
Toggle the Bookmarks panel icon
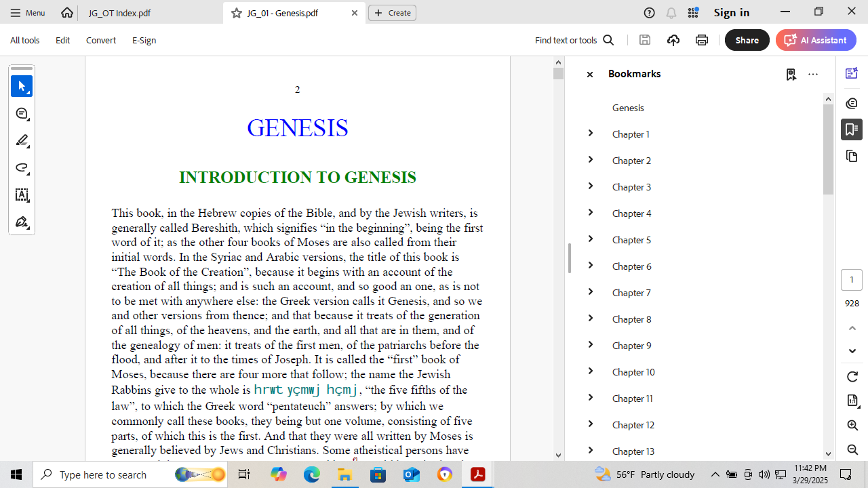[x=852, y=129]
